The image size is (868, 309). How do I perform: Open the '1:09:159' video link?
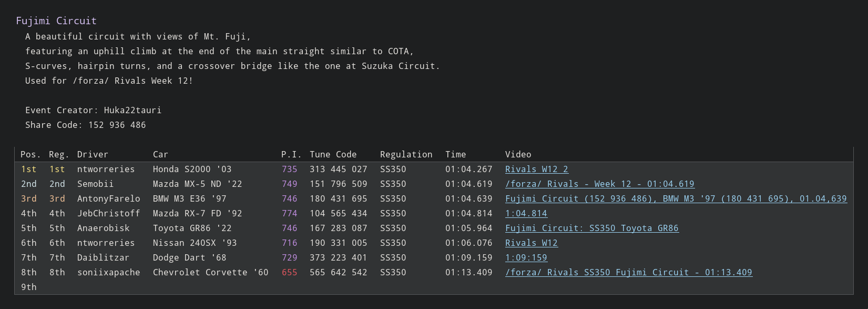point(526,257)
